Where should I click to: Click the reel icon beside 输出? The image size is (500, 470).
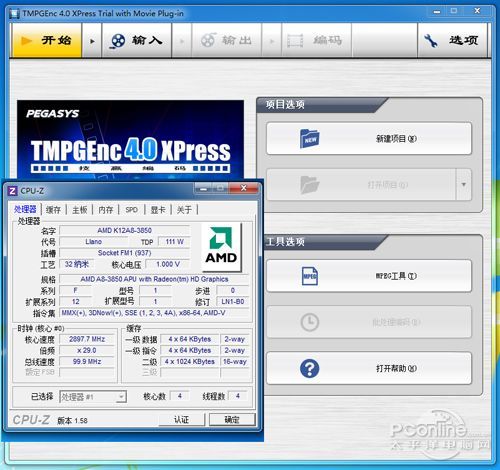click(208, 40)
